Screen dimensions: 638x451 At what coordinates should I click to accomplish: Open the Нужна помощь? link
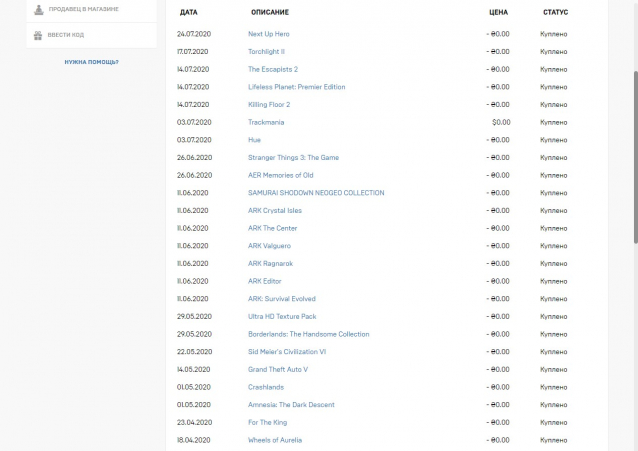pos(92,62)
